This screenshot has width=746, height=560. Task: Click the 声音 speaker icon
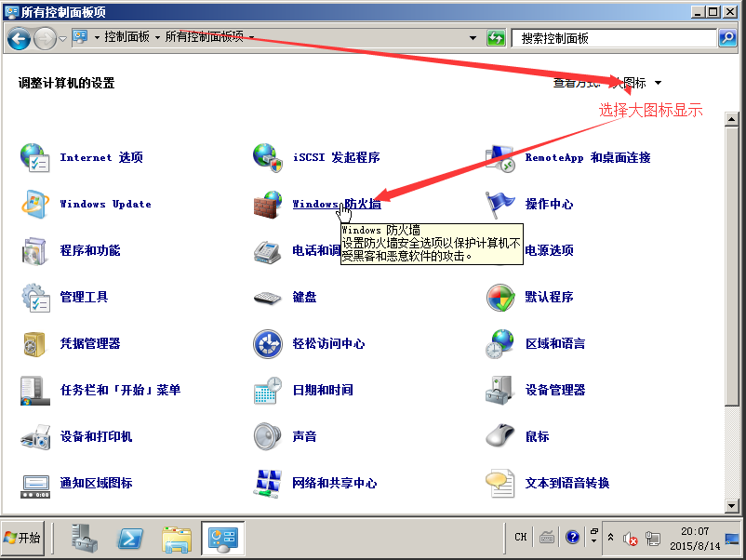tap(268, 437)
